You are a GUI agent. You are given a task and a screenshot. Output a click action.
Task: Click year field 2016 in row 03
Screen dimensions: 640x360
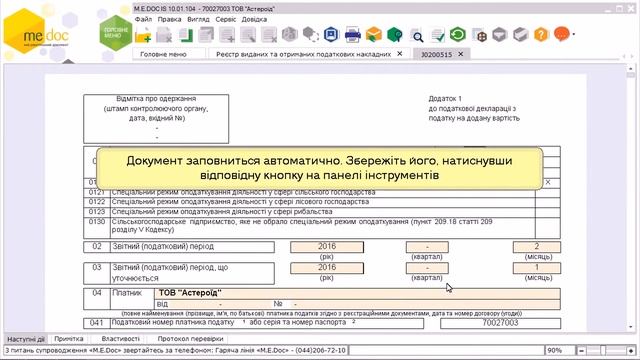(x=327, y=268)
